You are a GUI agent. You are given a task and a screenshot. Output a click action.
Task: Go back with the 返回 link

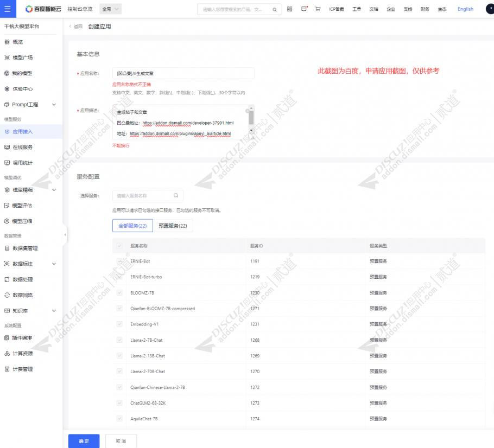(76, 27)
